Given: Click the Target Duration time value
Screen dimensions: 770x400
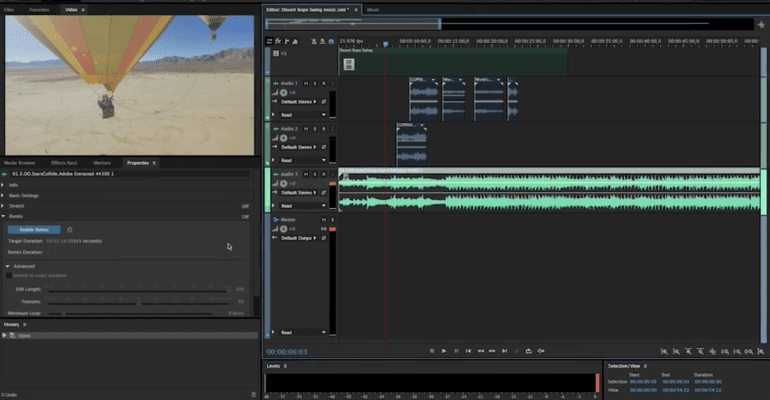Looking at the screenshot, I should 60,241.
